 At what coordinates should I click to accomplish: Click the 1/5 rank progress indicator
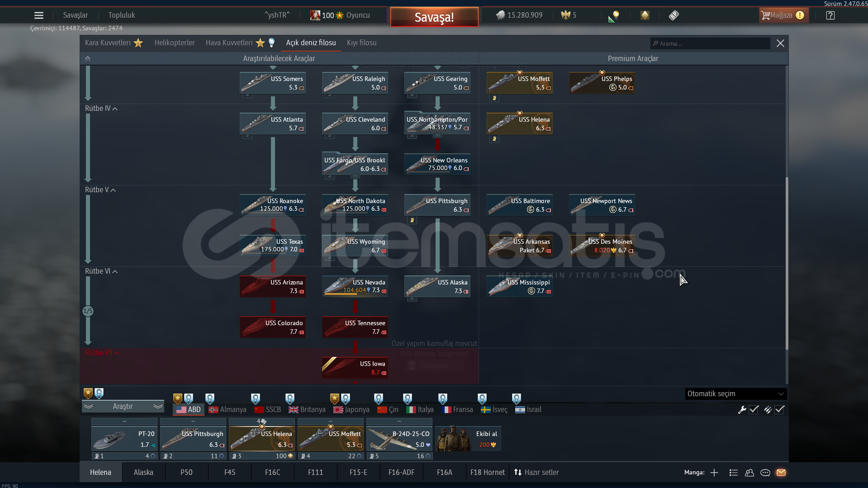pyautogui.click(x=88, y=311)
